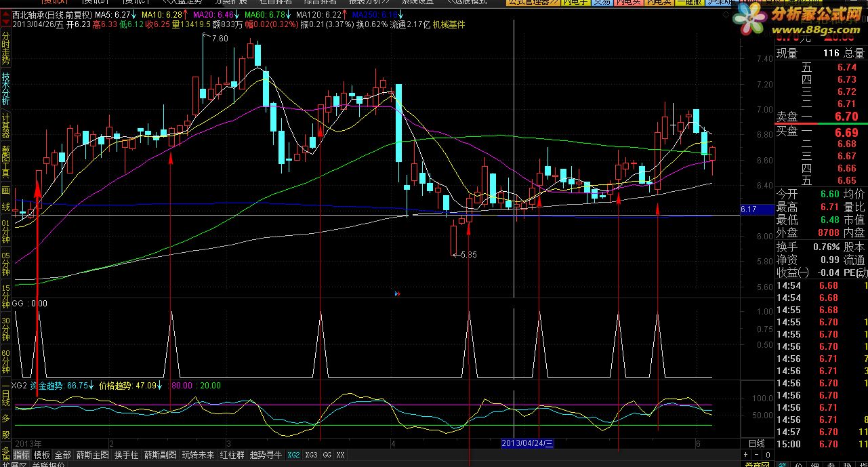The width and height of the screenshot is (868, 467).
Task: Select the XG3 indicator tab
Action: 311,455
